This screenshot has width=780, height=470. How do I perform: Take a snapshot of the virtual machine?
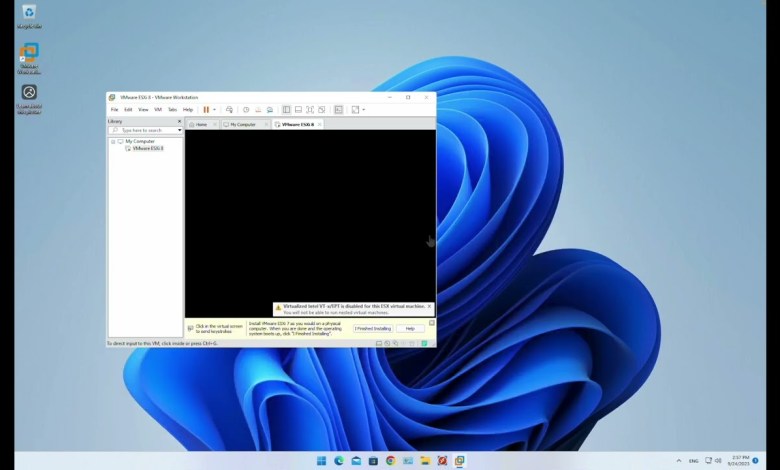tap(246, 109)
